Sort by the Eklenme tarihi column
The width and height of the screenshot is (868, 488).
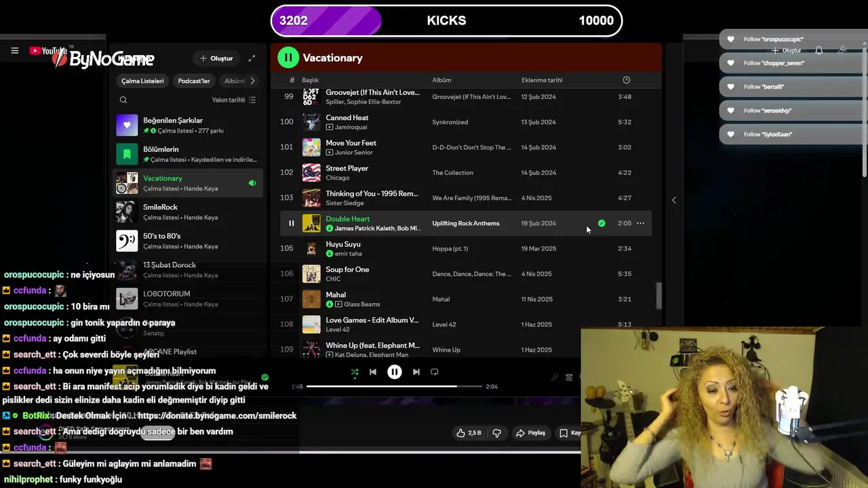point(542,80)
